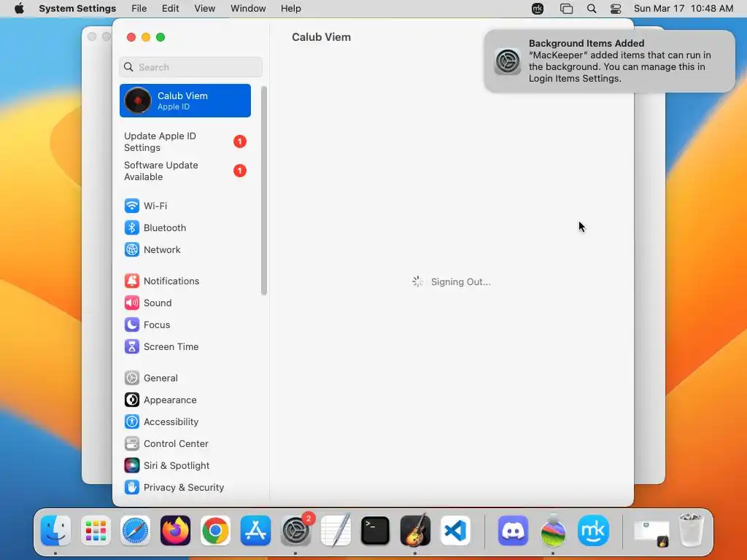The width and height of the screenshot is (747, 560).
Task: Click the macOS installer icon in the Dock
Action: pyautogui.click(x=553, y=530)
